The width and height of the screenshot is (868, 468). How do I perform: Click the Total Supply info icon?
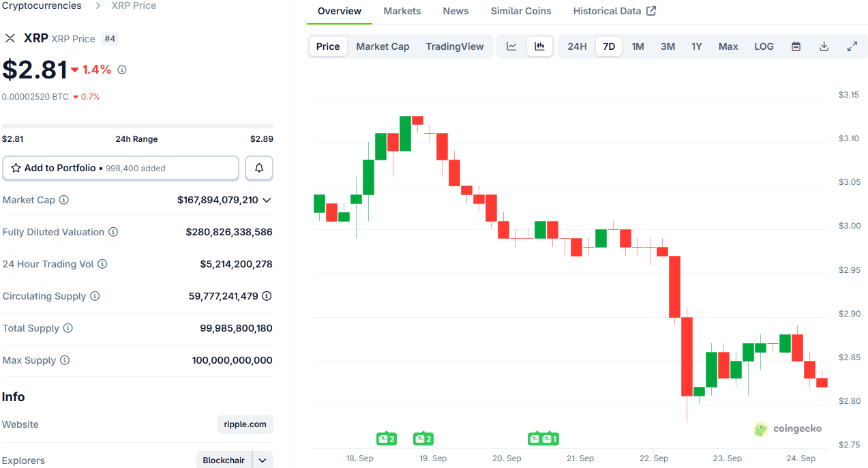(x=68, y=328)
